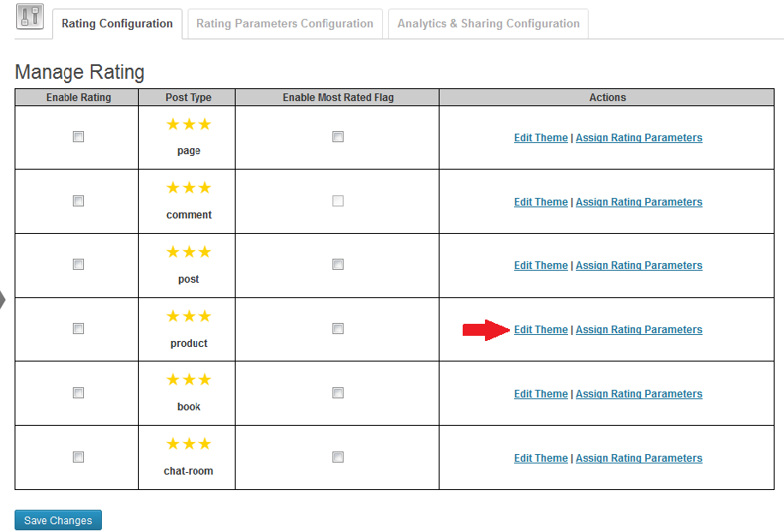Click the Enable Most Rated Flag header

(338, 98)
